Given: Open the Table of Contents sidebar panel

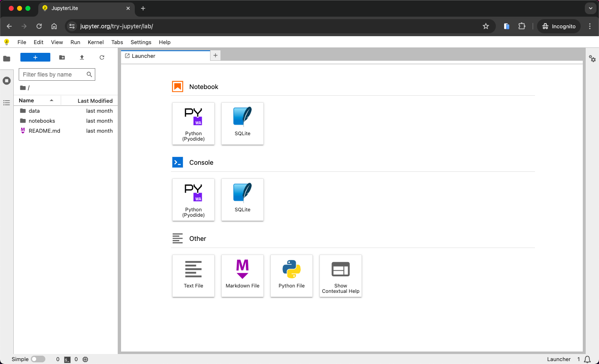Looking at the screenshot, I should click(7, 103).
